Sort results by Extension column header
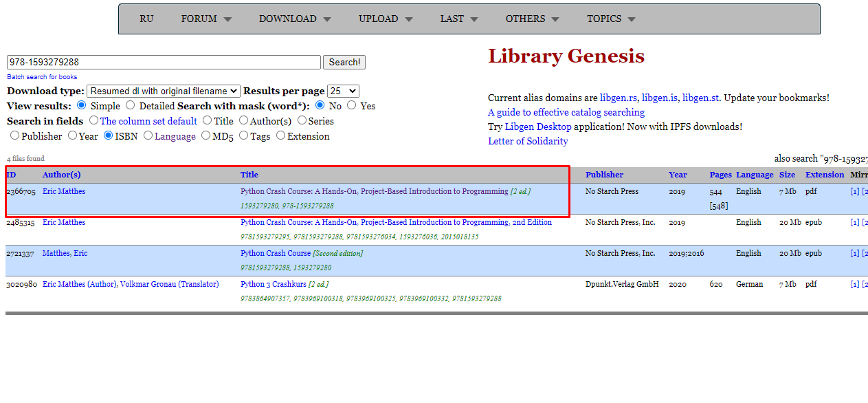Image resolution: width=868 pixels, height=403 pixels. coord(825,175)
